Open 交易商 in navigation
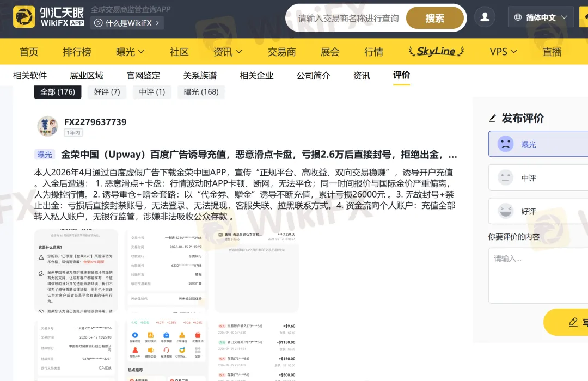Screen dimensions: 588x381 tap(281, 52)
